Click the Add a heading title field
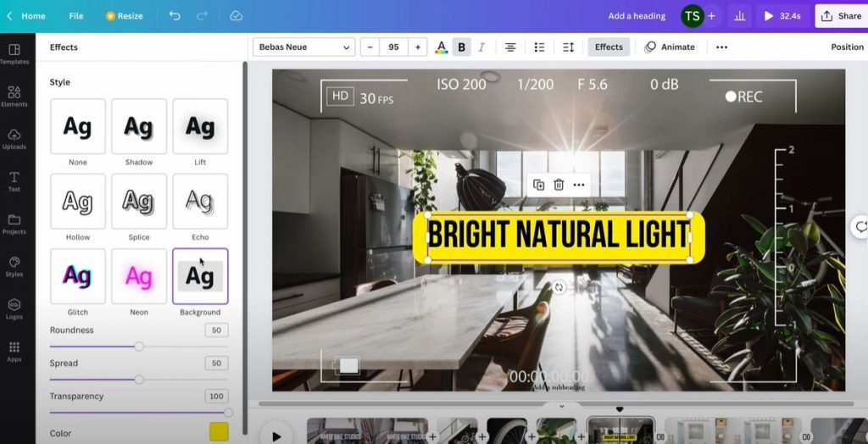868x444 pixels. coord(637,16)
